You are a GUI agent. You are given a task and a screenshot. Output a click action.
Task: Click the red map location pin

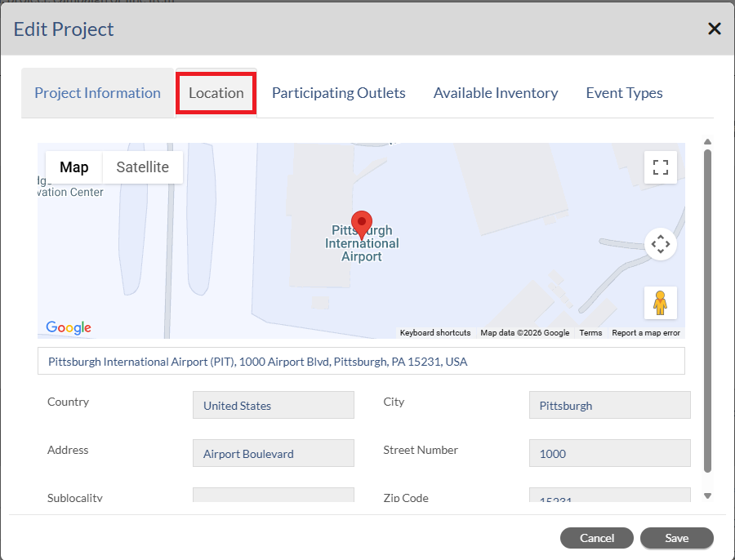coord(362,225)
